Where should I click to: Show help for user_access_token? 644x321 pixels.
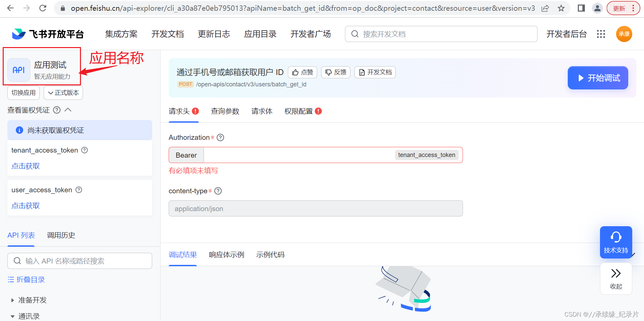(79, 190)
